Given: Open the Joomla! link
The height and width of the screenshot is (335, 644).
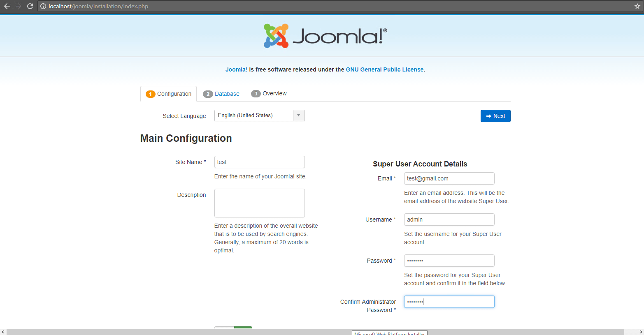Looking at the screenshot, I should tap(236, 69).
